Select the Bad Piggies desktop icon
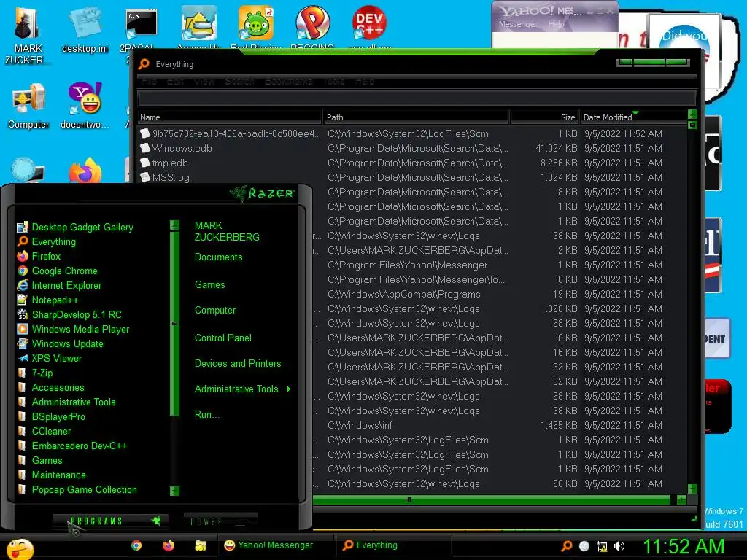747x560 pixels. pos(256,27)
